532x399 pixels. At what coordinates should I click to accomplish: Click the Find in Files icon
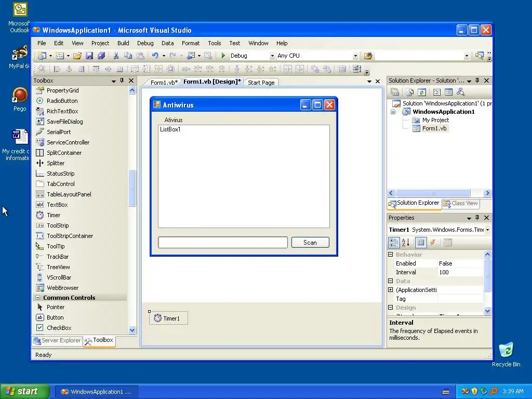(x=368, y=56)
